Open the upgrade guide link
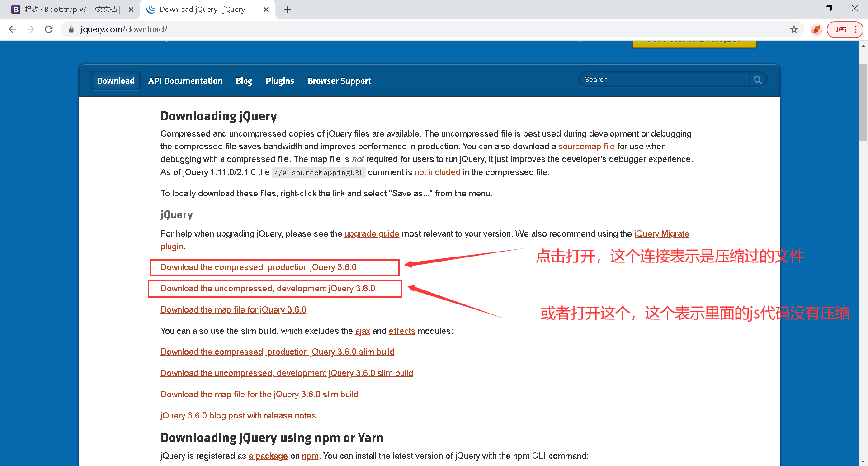This screenshot has height=466, width=868. (x=372, y=233)
